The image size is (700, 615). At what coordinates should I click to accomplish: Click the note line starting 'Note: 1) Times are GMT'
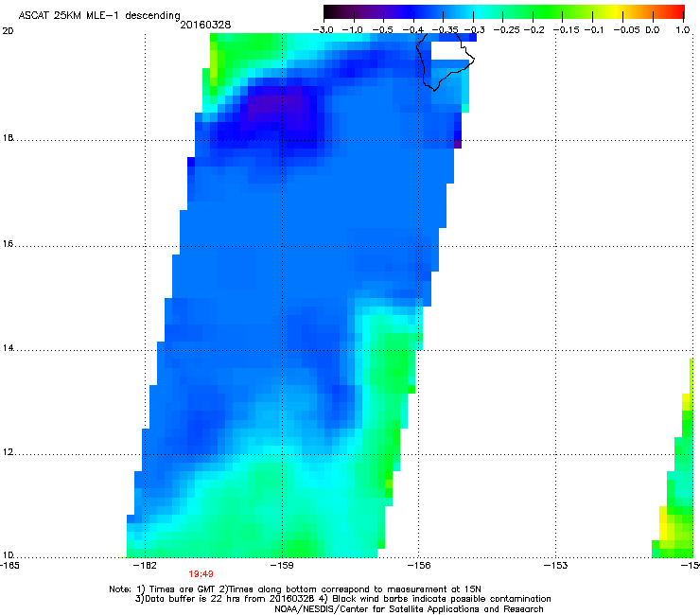[x=295, y=589]
